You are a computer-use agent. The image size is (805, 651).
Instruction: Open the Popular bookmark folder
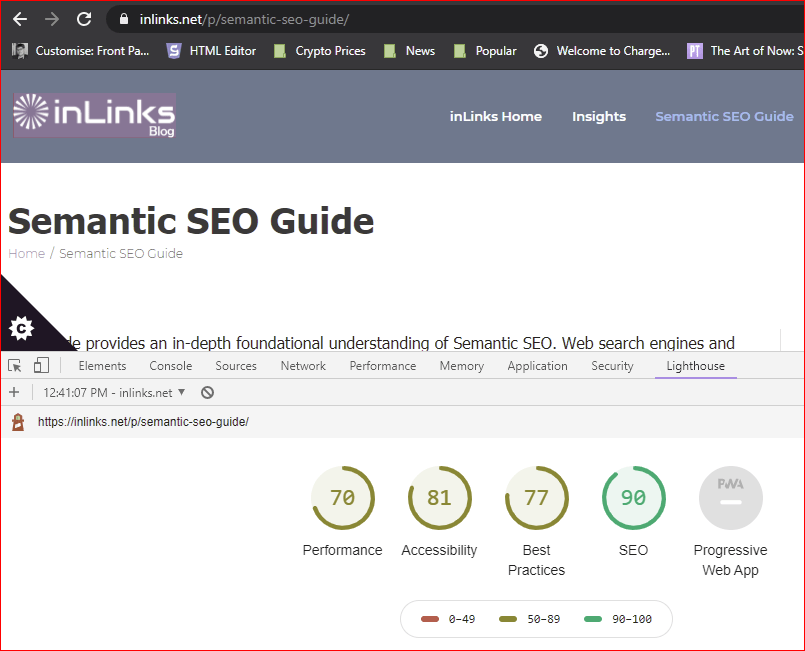point(485,51)
